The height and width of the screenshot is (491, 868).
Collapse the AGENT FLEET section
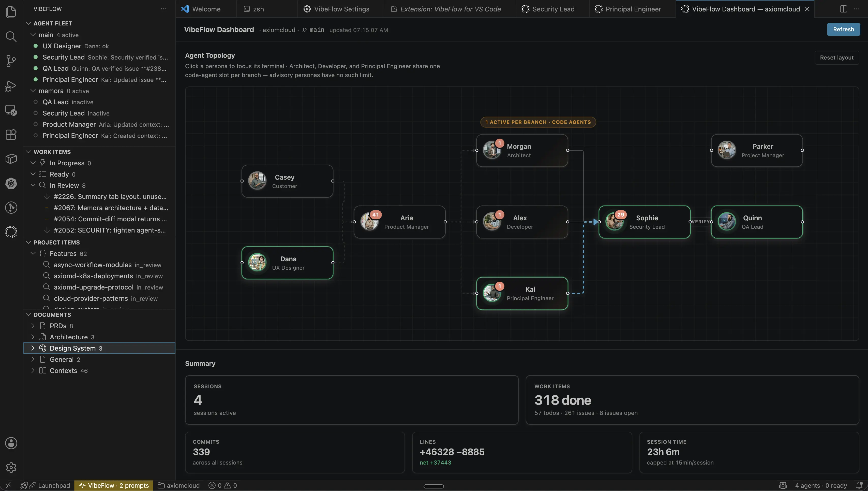click(x=29, y=23)
